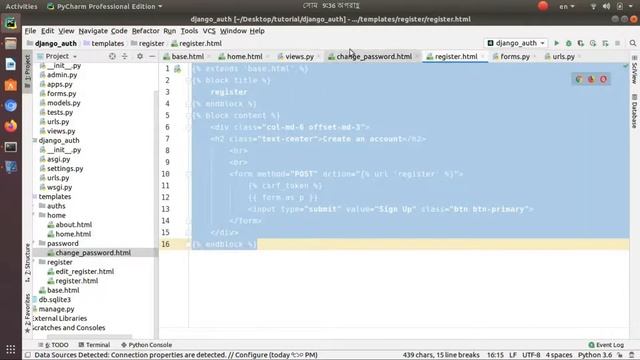The image size is (640, 360).
Task: Click the PyCharm icon in the dock
Action: [x=11, y=22]
